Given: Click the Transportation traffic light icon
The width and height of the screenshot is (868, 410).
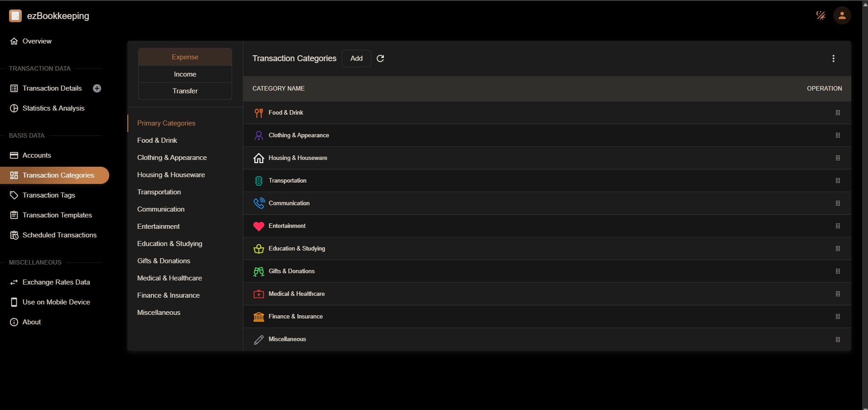Looking at the screenshot, I should (259, 181).
